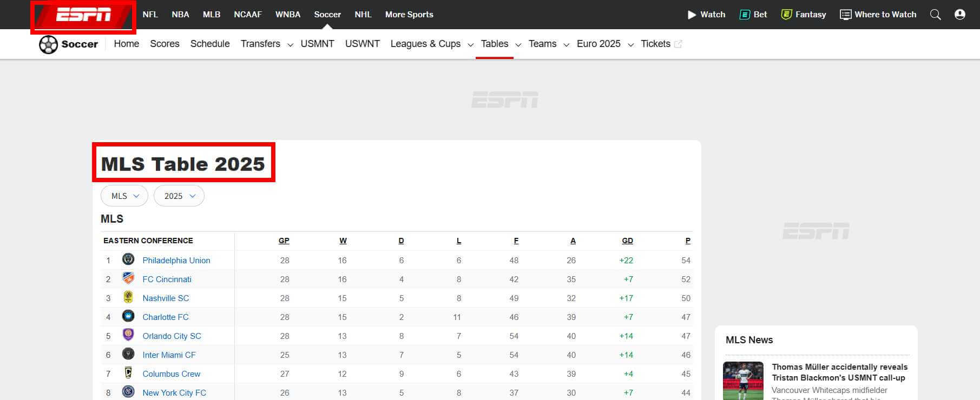
Task: Open Fantasy section
Action: [x=804, y=15]
